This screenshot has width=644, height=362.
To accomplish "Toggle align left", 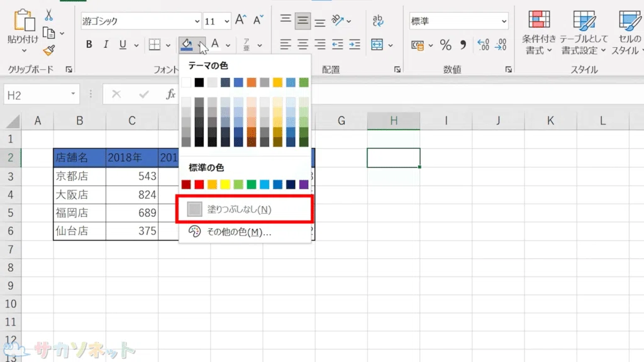I will (x=286, y=45).
